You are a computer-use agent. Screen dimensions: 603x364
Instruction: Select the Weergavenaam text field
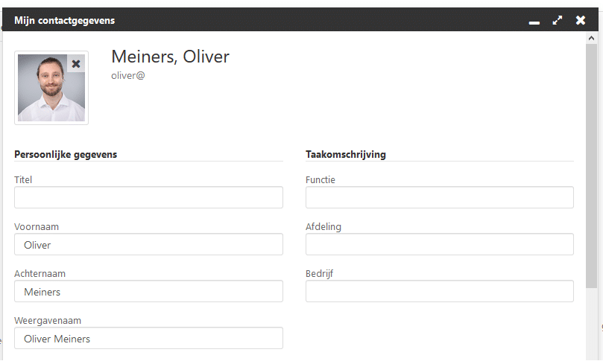[148, 338]
